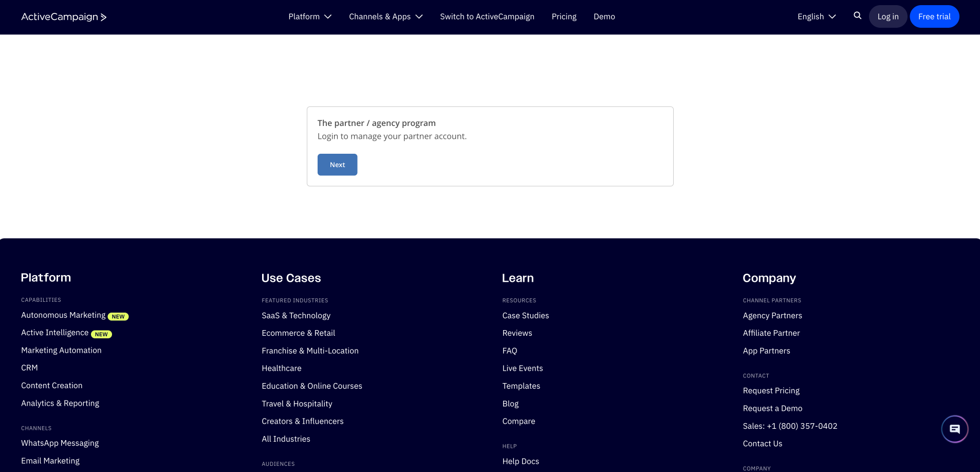This screenshot has height=472, width=980.
Task: Select SaaS & Technology industry
Action: pyautogui.click(x=296, y=316)
